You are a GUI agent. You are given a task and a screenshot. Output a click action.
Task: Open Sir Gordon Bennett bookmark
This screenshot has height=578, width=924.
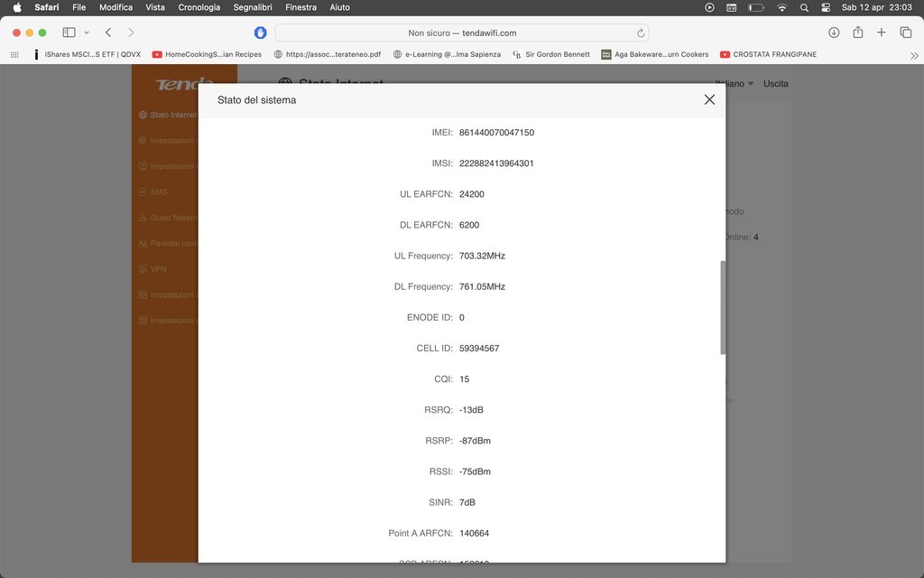(551, 54)
